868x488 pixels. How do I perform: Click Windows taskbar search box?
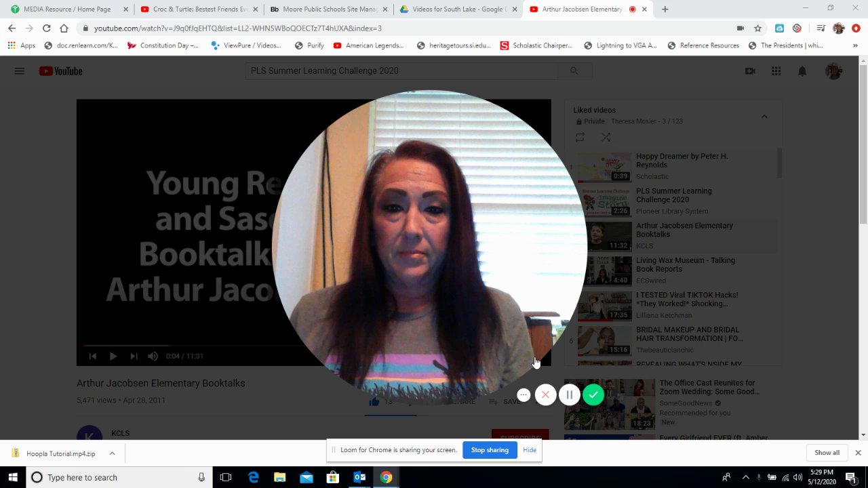click(119, 477)
